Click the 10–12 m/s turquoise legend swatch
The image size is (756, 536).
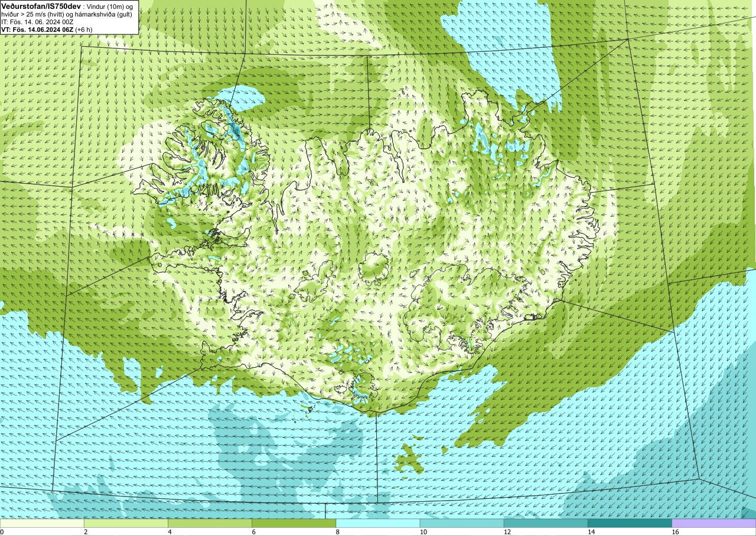tap(462, 523)
